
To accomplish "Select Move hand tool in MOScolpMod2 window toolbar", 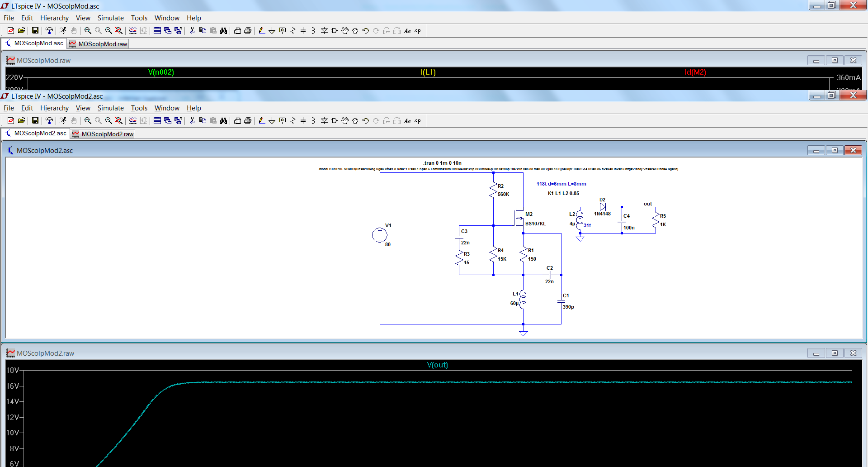I will [345, 121].
